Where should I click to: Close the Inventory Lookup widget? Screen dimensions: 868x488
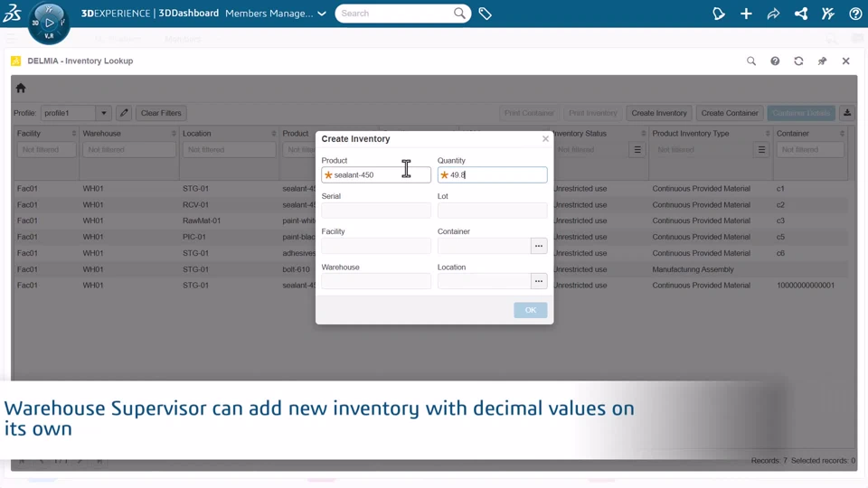(846, 61)
